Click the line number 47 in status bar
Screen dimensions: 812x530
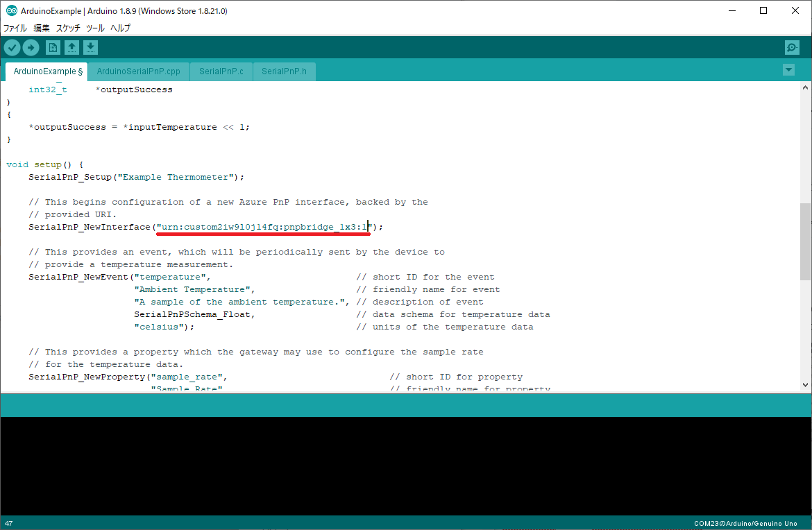tap(9, 523)
